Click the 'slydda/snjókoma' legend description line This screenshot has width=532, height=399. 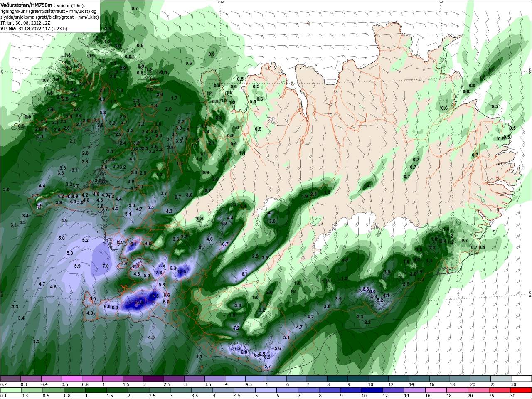(x=49, y=17)
